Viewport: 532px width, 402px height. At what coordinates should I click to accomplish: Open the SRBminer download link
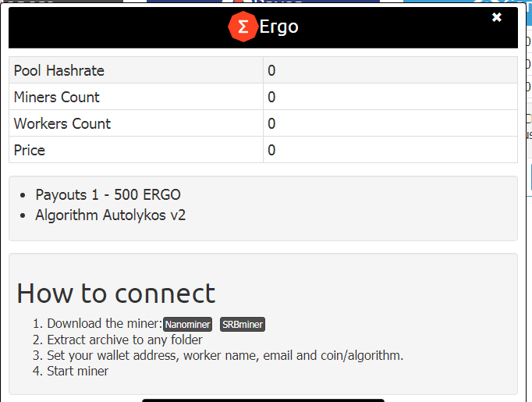coord(243,324)
